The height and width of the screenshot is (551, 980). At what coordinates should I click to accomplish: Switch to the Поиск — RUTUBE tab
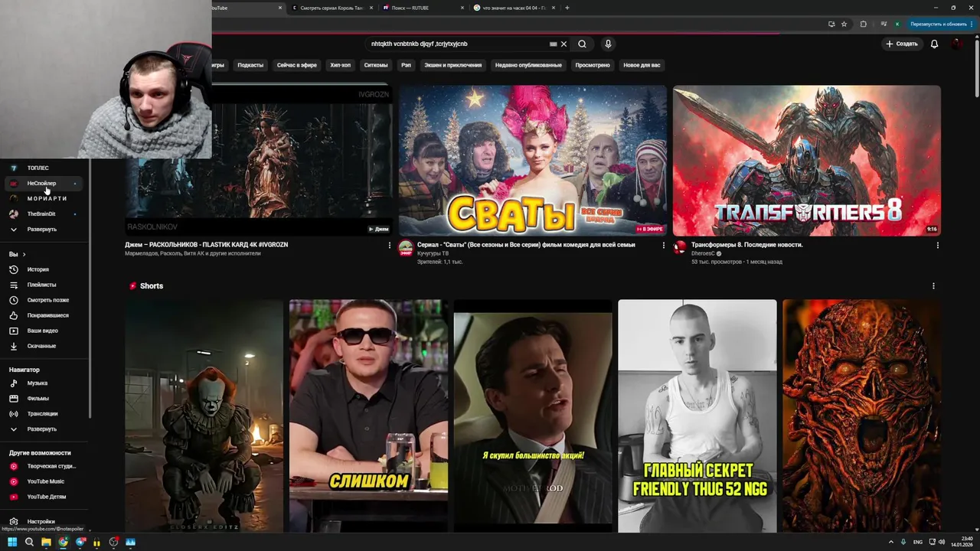pos(423,8)
